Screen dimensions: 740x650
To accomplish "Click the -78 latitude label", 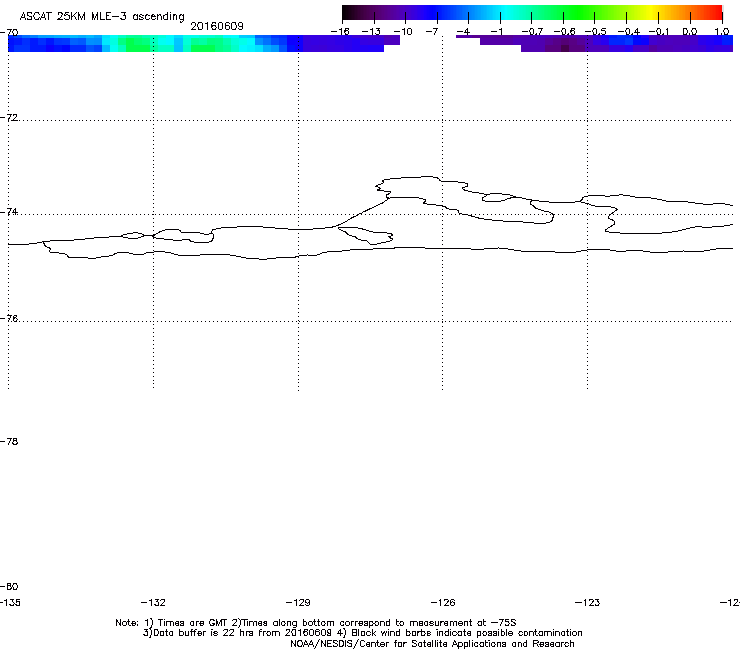I will [x=9, y=441].
